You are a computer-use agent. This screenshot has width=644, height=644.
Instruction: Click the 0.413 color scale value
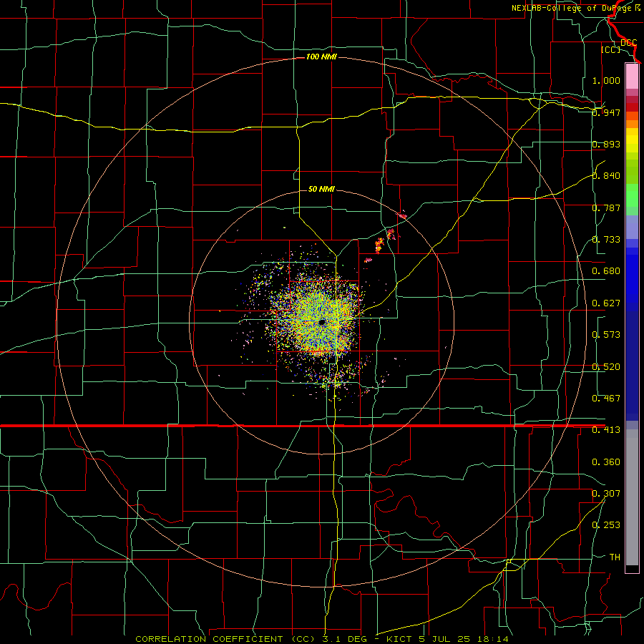pos(606,430)
